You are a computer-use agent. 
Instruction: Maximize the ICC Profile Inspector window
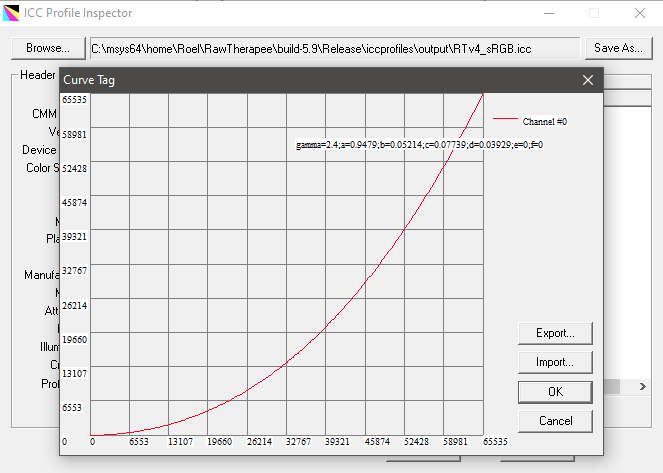point(594,13)
